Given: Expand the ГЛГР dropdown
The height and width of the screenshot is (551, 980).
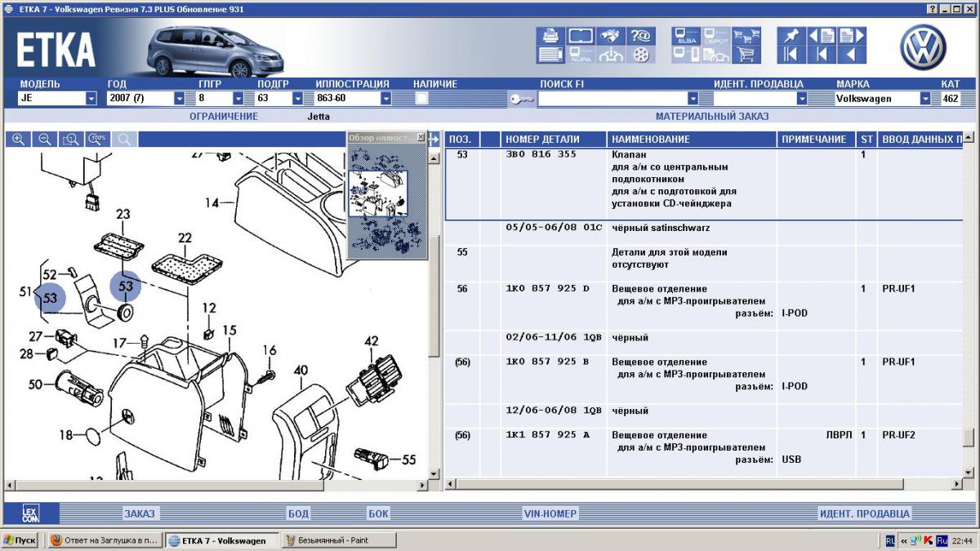Looking at the screenshot, I should (x=238, y=98).
